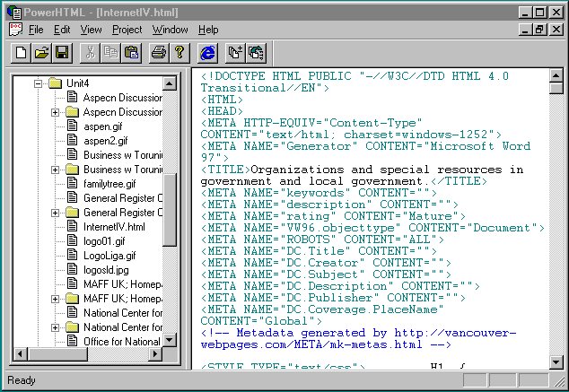Select the familytree.gif file icon
The image size is (569, 392).
click(x=73, y=183)
